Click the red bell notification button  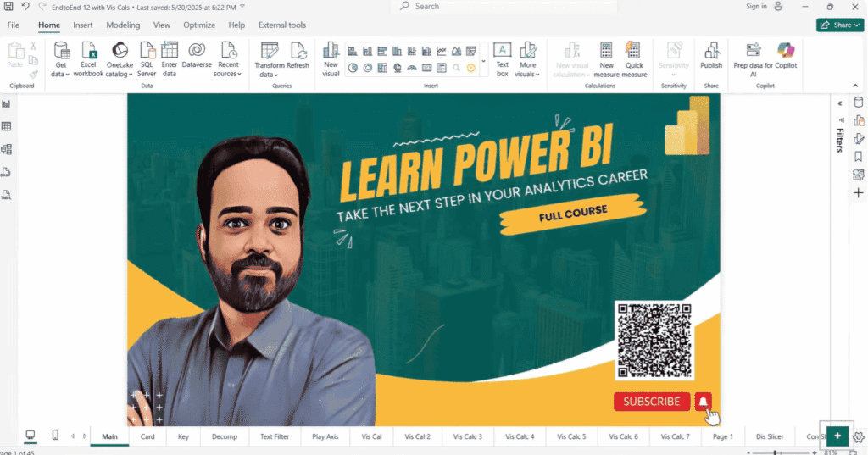pyautogui.click(x=703, y=402)
